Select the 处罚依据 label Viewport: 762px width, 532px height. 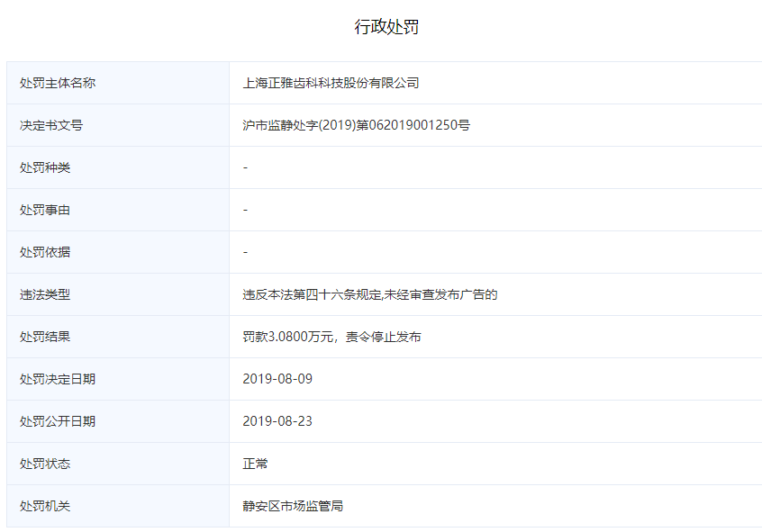(x=45, y=252)
